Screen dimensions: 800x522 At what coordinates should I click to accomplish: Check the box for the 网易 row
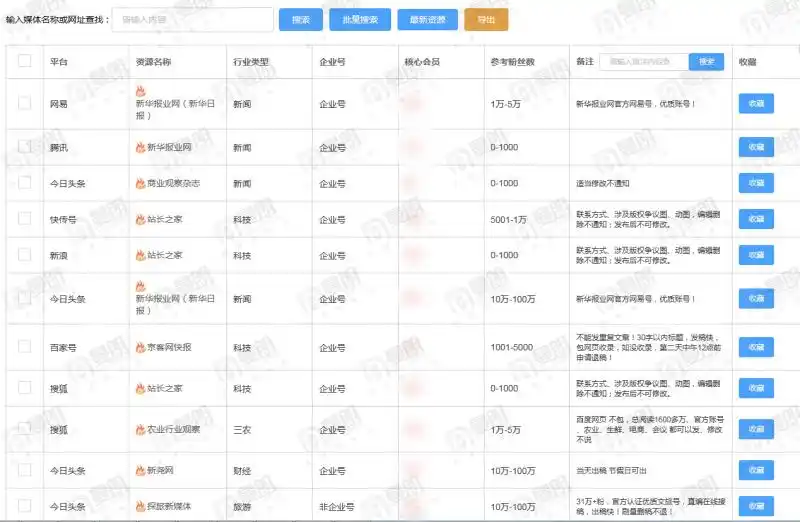click(25, 103)
